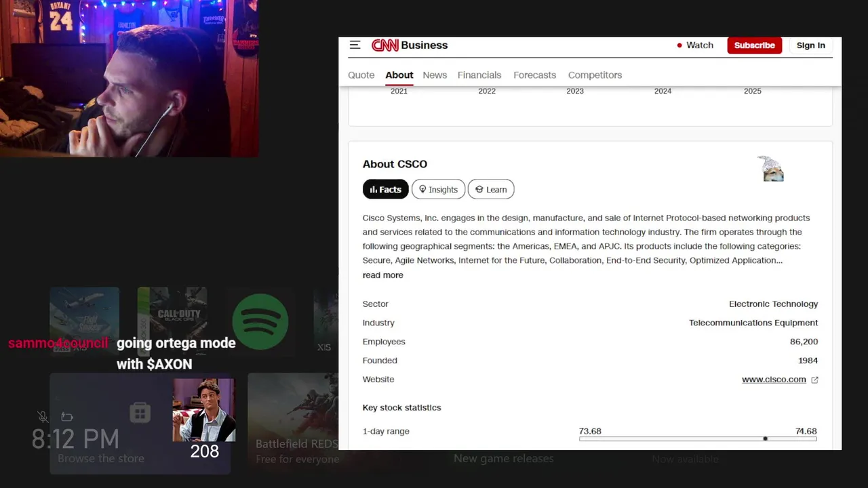
Task: Click the sammo4council chat username
Action: click(58, 343)
